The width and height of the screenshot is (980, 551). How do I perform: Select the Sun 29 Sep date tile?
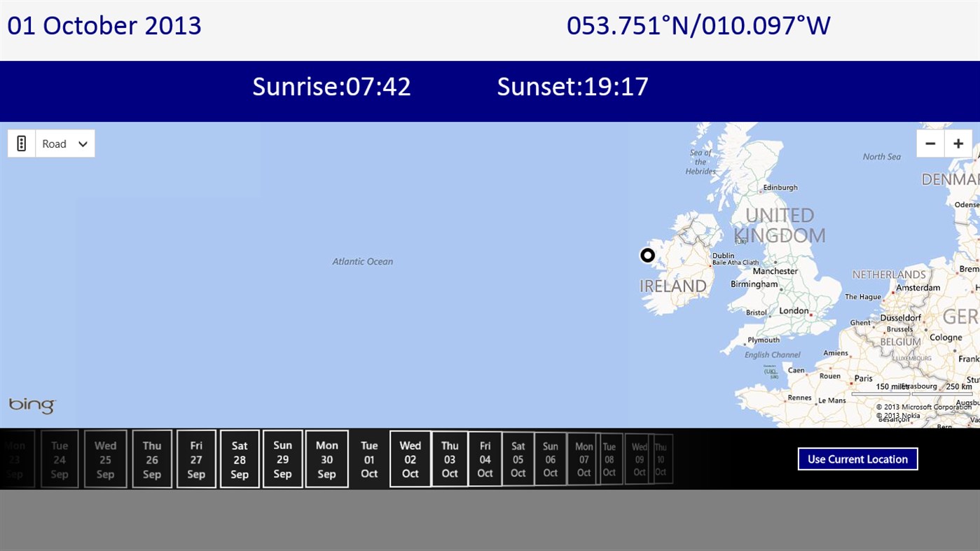click(x=282, y=459)
